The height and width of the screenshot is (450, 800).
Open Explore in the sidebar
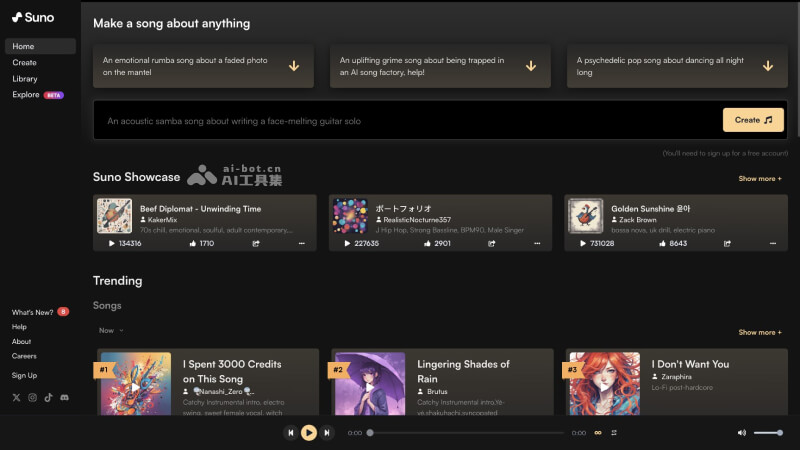click(26, 94)
